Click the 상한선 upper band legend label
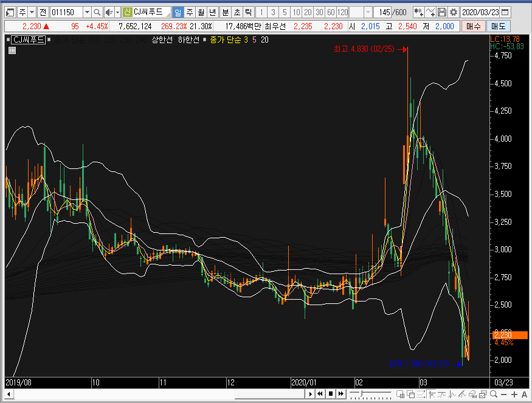This screenshot has height=403, width=532. tap(162, 40)
